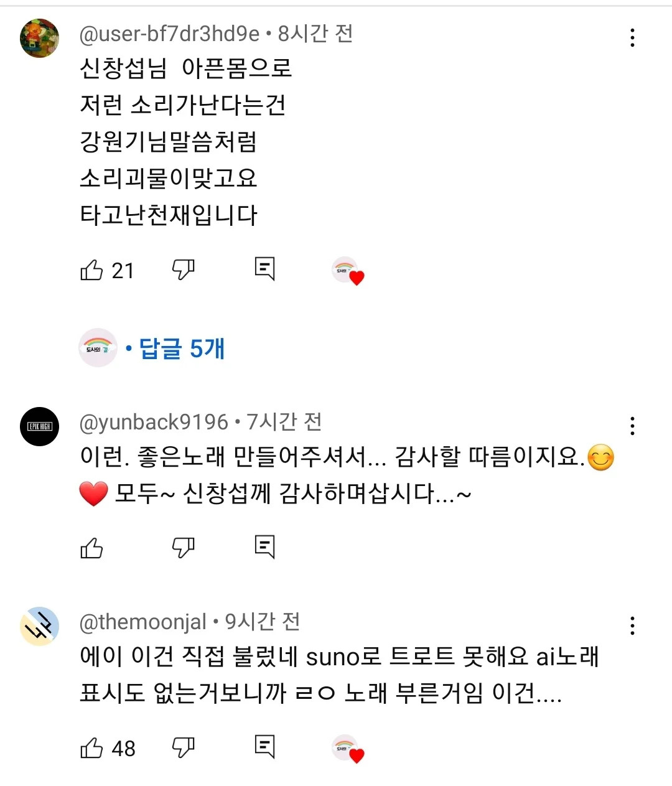The width and height of the screenshot is (672, 786).
Task: Open options menu for @user-bf7dr3hd9e comment
Action: [632, 38]
